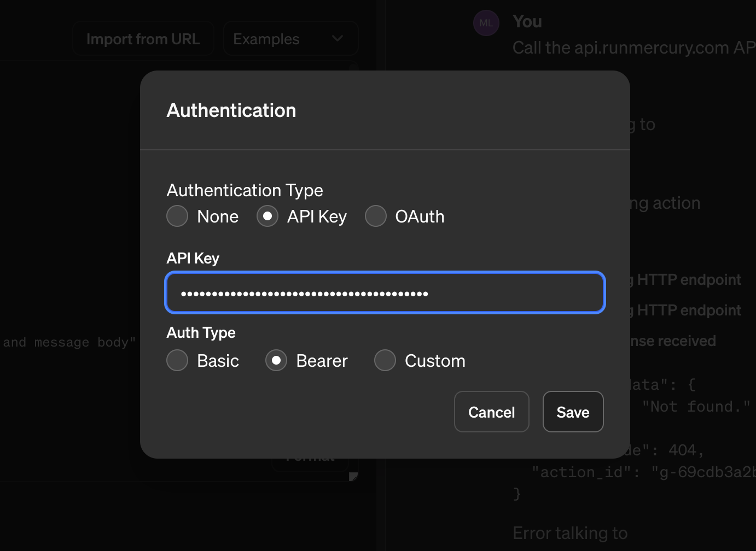The height and width of the screenshot is (551, 756).
Task: Click the ML user avatar icon
Action: 486,22
